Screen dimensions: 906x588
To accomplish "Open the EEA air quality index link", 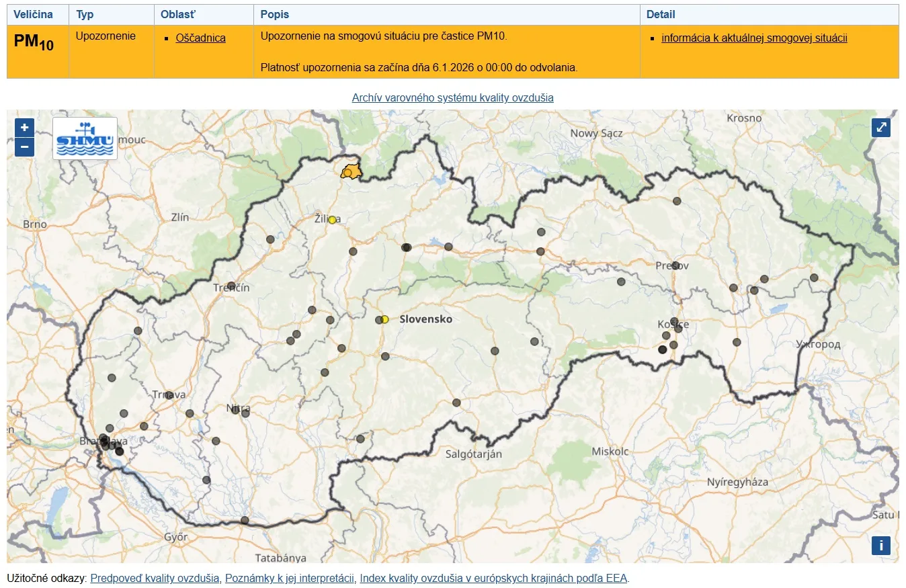I will [x=494, y=578].
